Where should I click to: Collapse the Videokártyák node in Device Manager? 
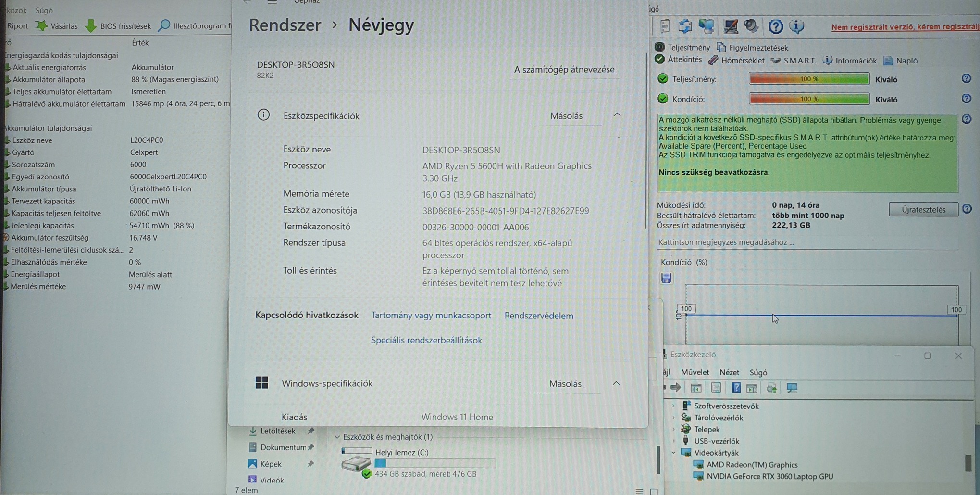coord(673,453)
